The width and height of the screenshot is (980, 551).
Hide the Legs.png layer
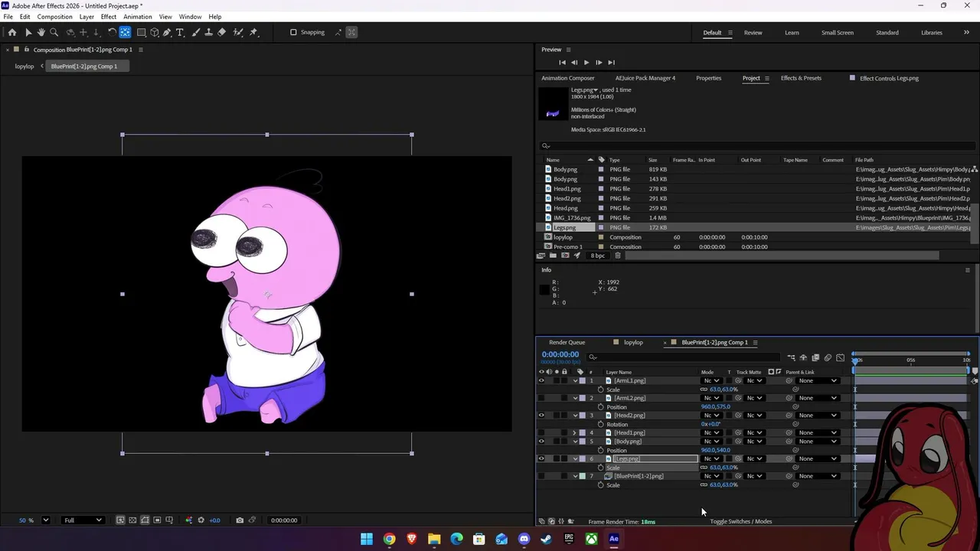(541, 458)
